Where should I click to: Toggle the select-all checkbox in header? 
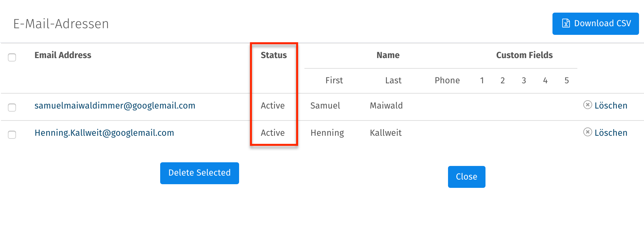12,57
